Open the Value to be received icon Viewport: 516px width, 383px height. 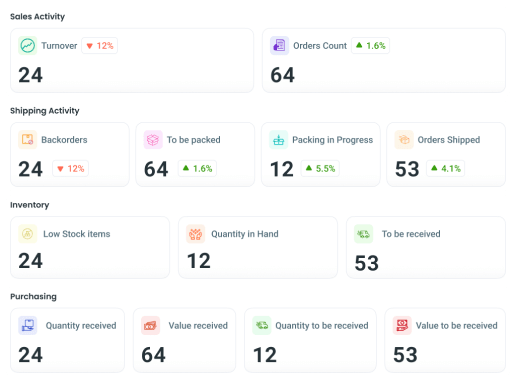coord(402,325)
